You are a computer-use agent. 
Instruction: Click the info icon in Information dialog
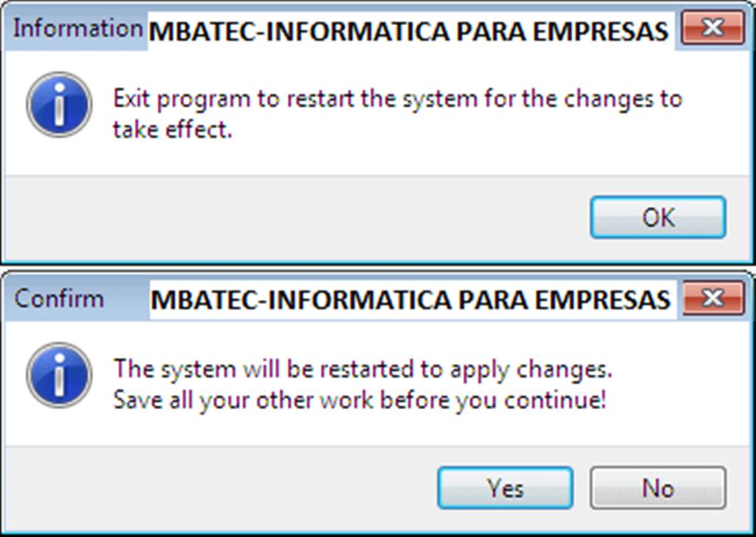click(59, 105)
